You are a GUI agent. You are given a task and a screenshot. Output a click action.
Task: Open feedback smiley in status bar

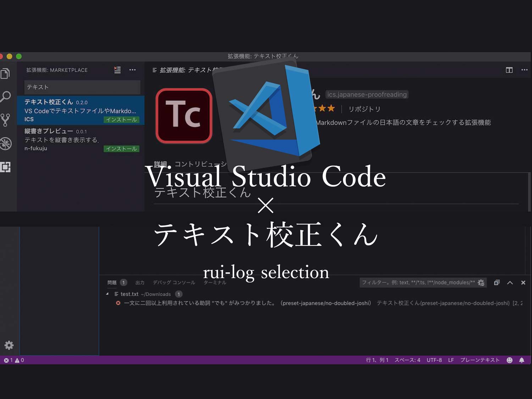click(510, 360)
